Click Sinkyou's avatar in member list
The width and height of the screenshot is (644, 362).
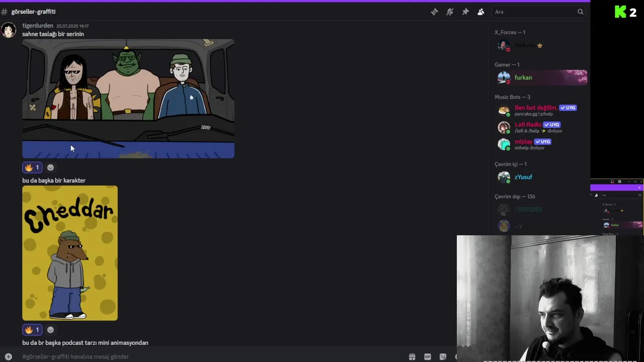504,45
